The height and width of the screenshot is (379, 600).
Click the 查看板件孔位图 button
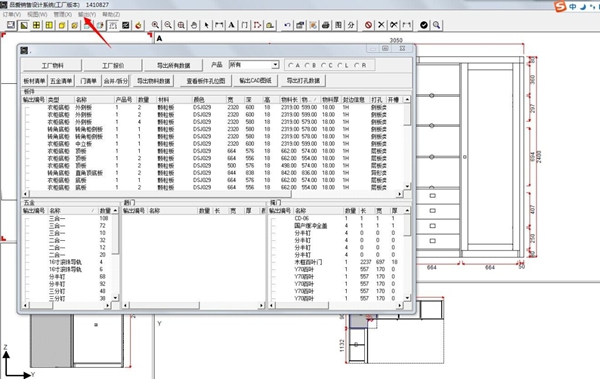[x=206, y=81]
